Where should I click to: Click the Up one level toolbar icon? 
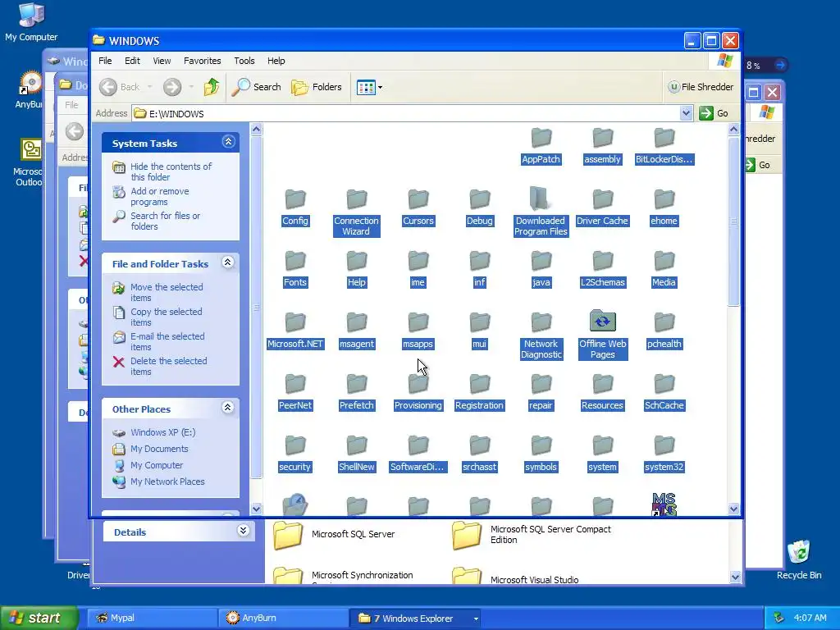click(x=212, y=87)
